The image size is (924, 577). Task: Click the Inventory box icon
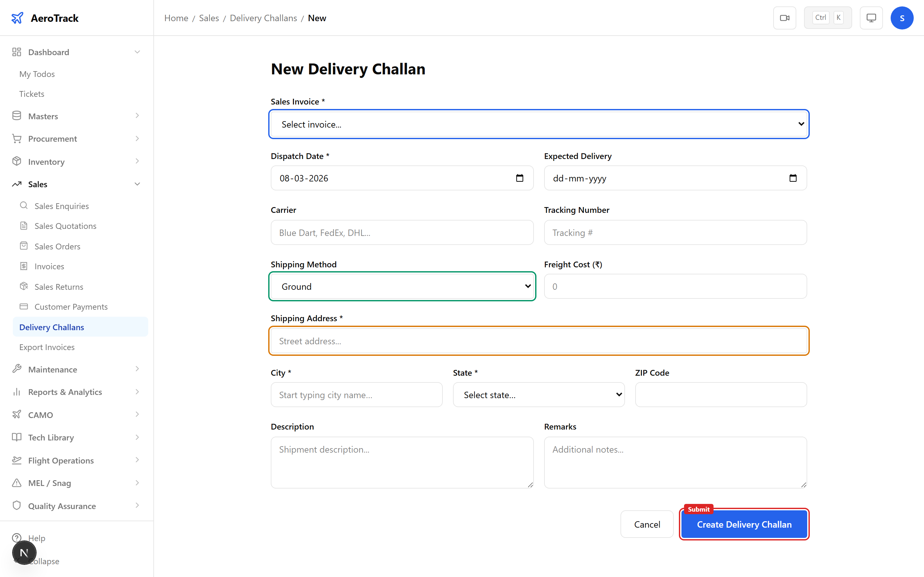point(16,162)
